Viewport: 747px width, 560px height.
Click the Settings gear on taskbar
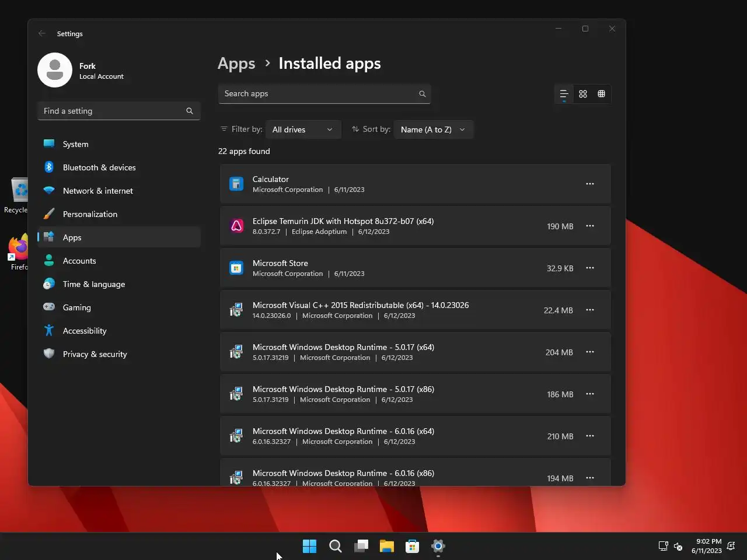pyautogui.click(x=438, y=546)
